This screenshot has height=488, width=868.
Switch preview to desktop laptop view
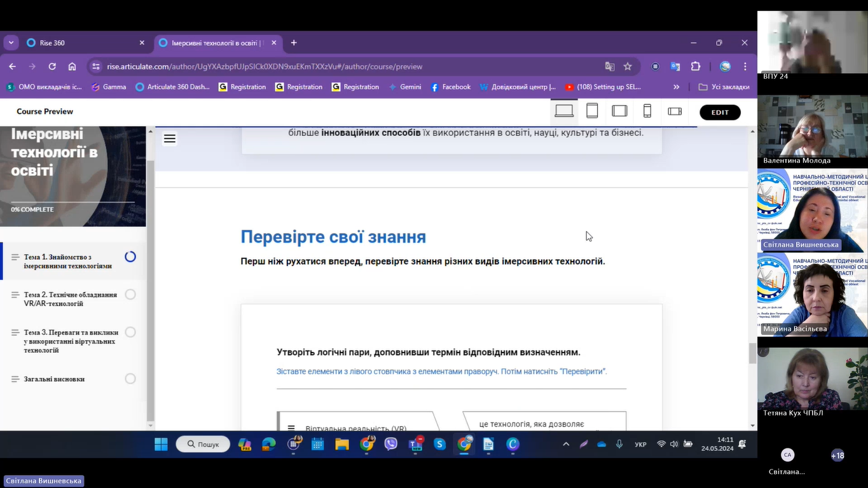pos(564,111)
